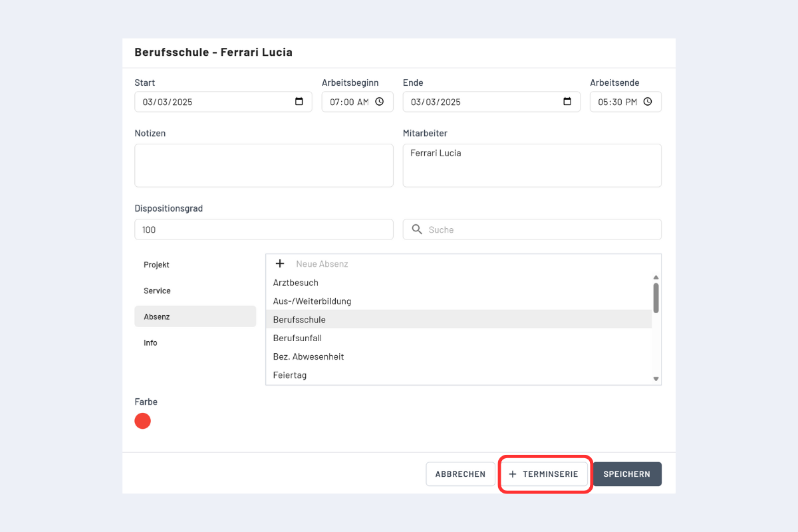Open the Info tab
This screenshot has width=798, height=532.
pyautogui.click(x=151, y=342)
